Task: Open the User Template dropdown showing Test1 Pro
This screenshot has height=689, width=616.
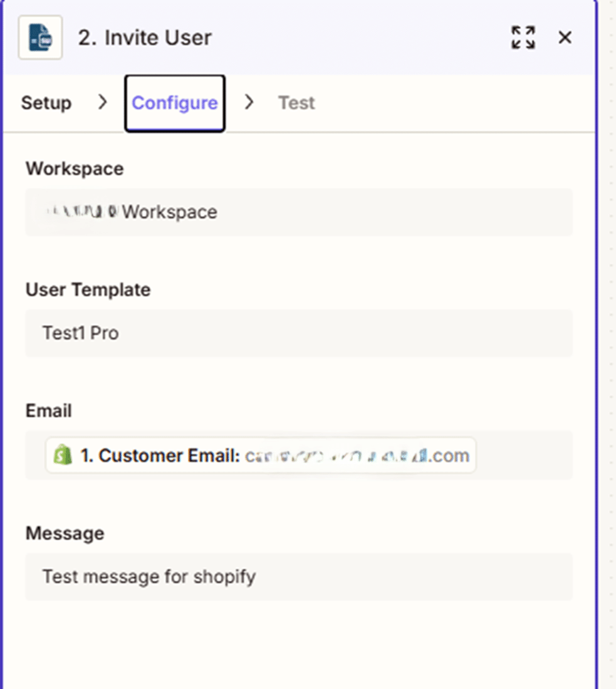Action: (298, 333)
